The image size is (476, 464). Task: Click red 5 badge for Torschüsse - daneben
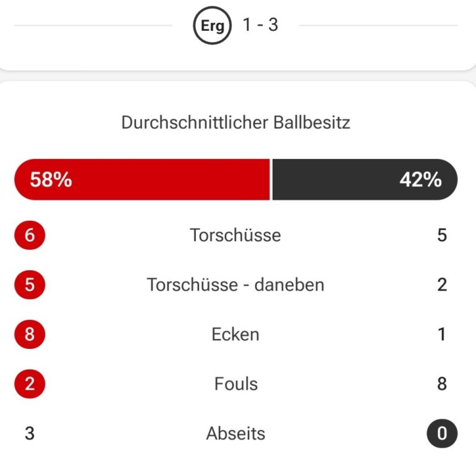[30, 285]
